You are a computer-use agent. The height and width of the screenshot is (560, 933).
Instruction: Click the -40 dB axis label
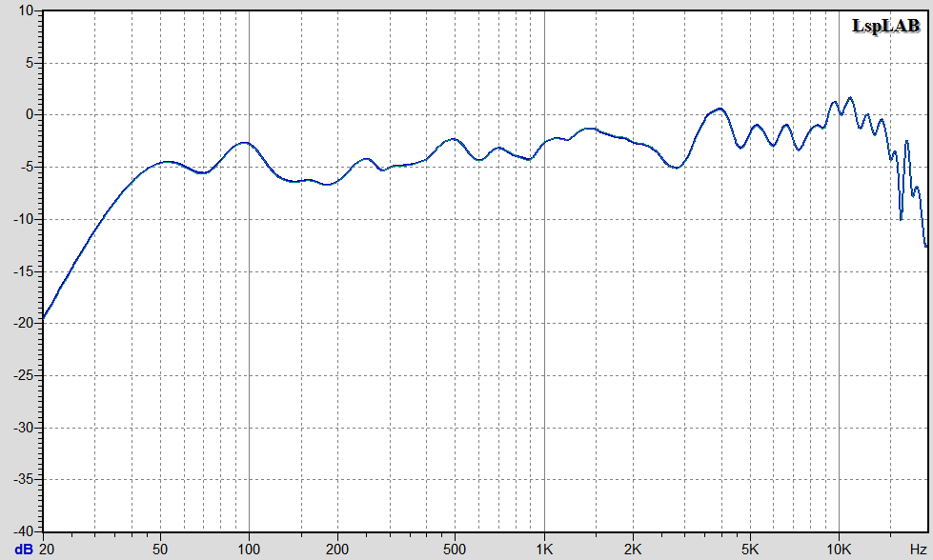[24, 530]
